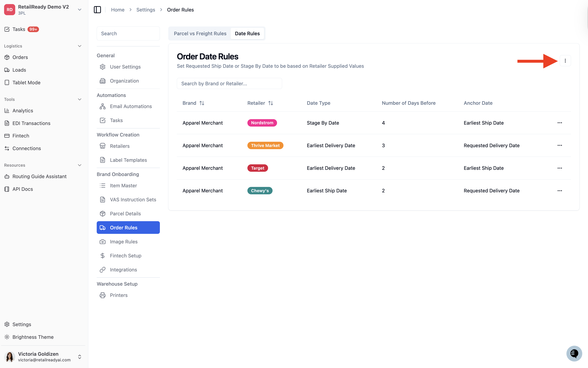The height and width of the screenshot is (368, 588).
Task: Expand the RetailReady Demo V2 workspace switcher
Action: 79,10
